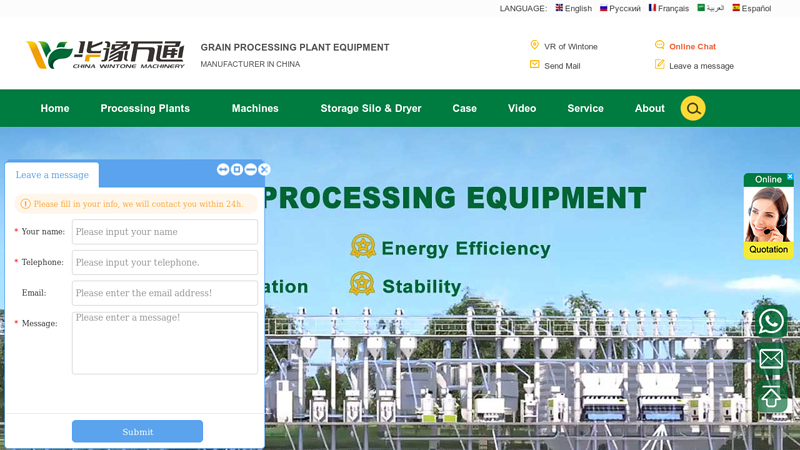Switch language to Français
This screenshot has height=450, width=800.
pos(673,8)
